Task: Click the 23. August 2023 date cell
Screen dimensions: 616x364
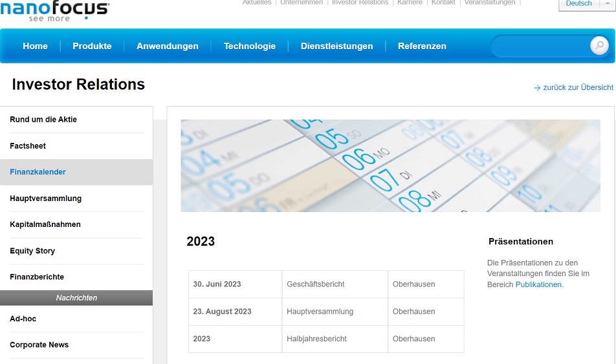Action: point(236,312)
